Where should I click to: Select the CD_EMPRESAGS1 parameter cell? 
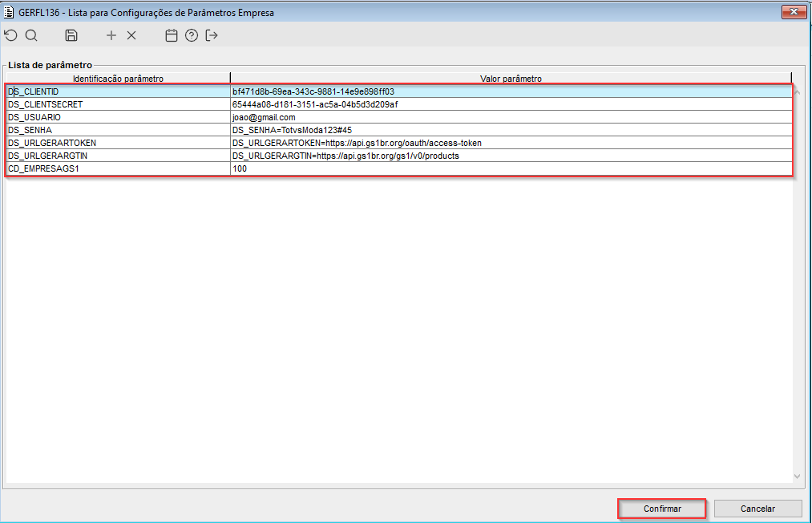tap(118, 168)
